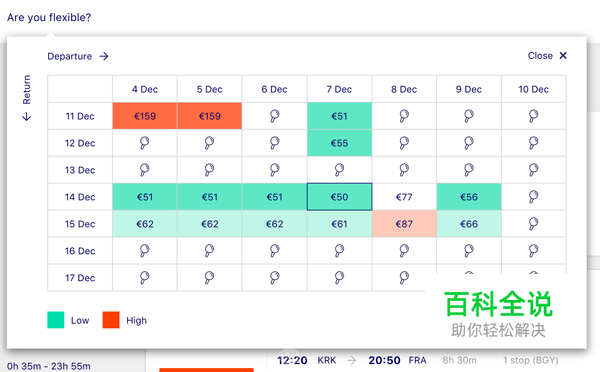Choose €62 fare 4 Dec to 15 Dec
This screenshot has width=600, height=372.
145,224
